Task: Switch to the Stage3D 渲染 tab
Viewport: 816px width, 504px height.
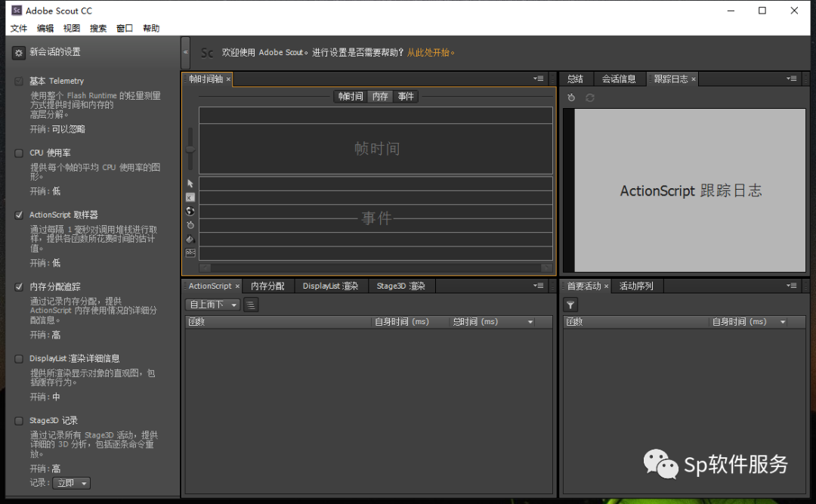Action: click(401, 286)
